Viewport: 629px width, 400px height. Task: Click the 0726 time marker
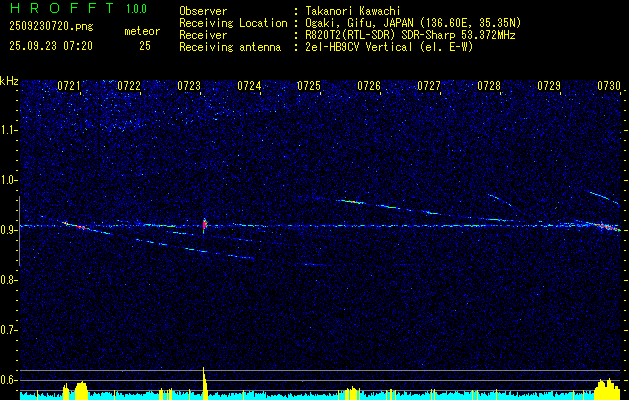click(x=369, y=85)
